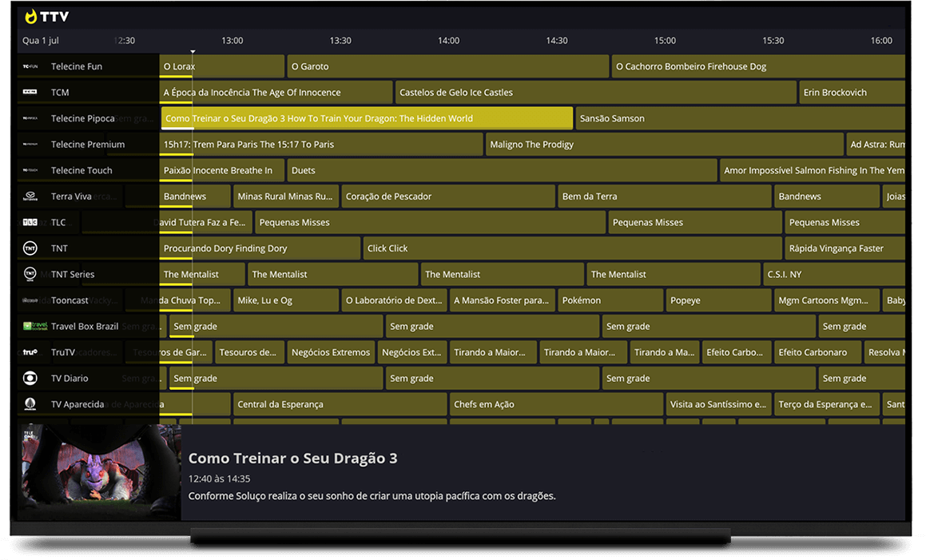Viewport: 926px width, 560px height.
Task: Choose Maligno The Prodigy on Telecine Premium
Action: coord(663,145)
